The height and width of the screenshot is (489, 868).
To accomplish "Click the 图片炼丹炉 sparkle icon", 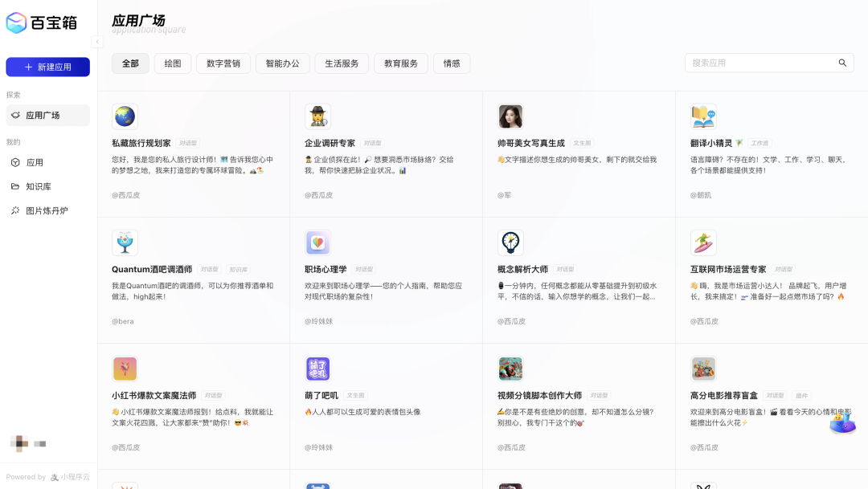I will (15, 210).
